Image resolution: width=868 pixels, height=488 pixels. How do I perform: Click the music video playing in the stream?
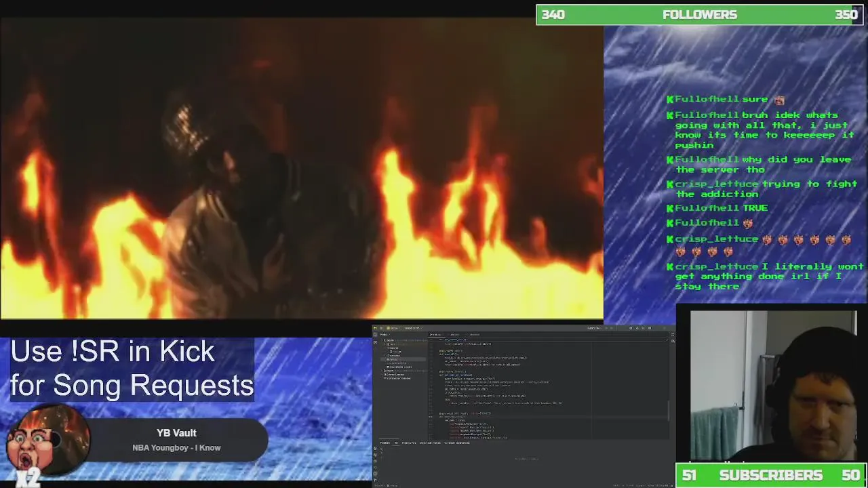point(302,168)
